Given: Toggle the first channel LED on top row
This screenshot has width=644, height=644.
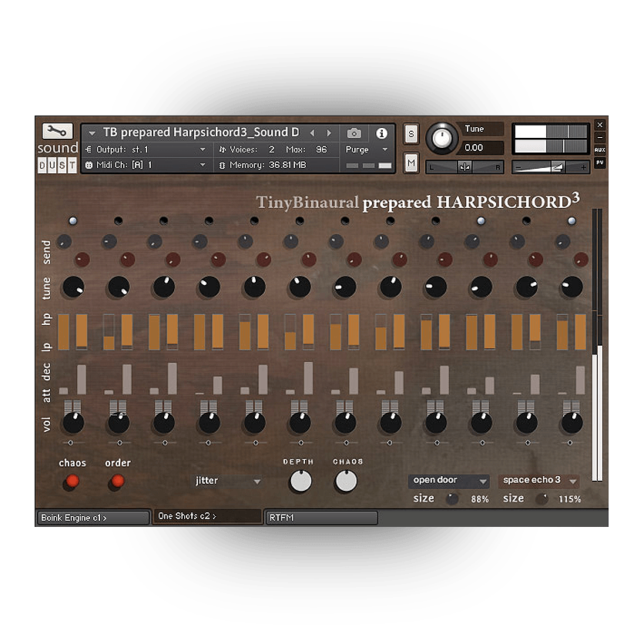Looking at the screenshot, I should pyautogui.click(x=72, y=221).
